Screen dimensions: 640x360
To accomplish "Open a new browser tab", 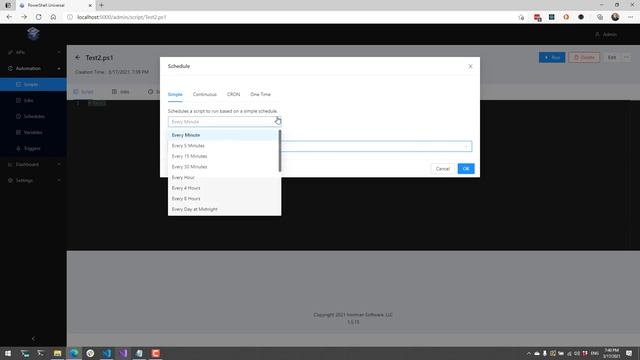I will 102,5.
